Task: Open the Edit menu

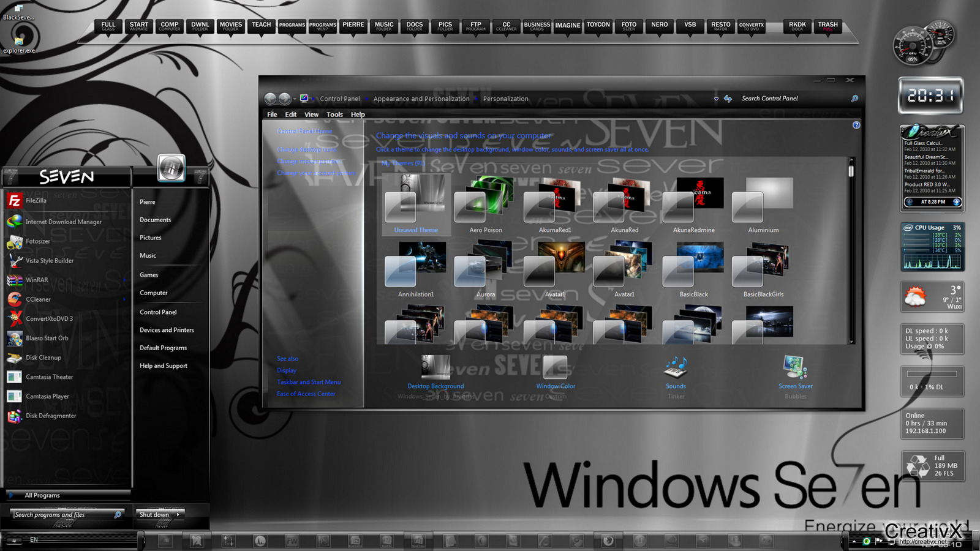Action: [291, 114]
